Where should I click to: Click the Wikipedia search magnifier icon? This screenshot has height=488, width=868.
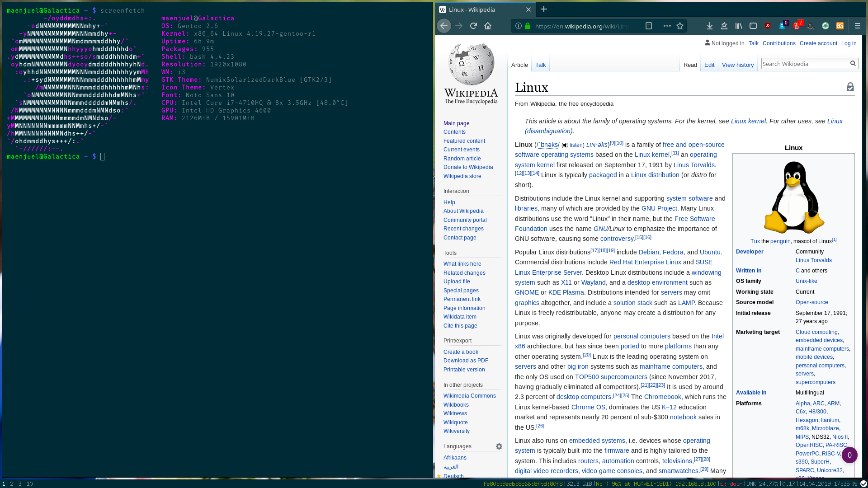853,64
